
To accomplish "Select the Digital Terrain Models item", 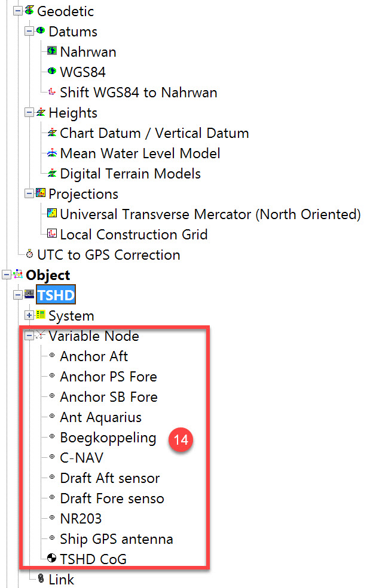I will (x=130, y=174).
